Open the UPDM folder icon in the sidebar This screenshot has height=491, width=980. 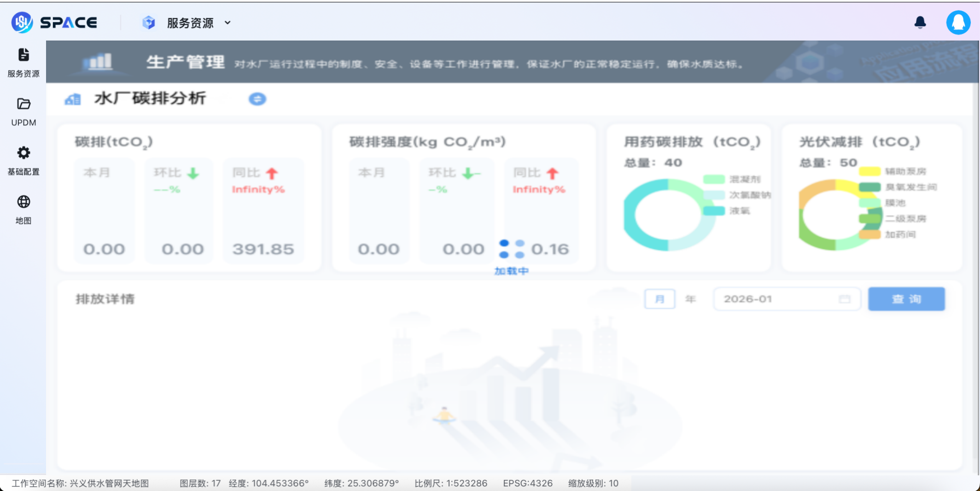click(23, 104)
